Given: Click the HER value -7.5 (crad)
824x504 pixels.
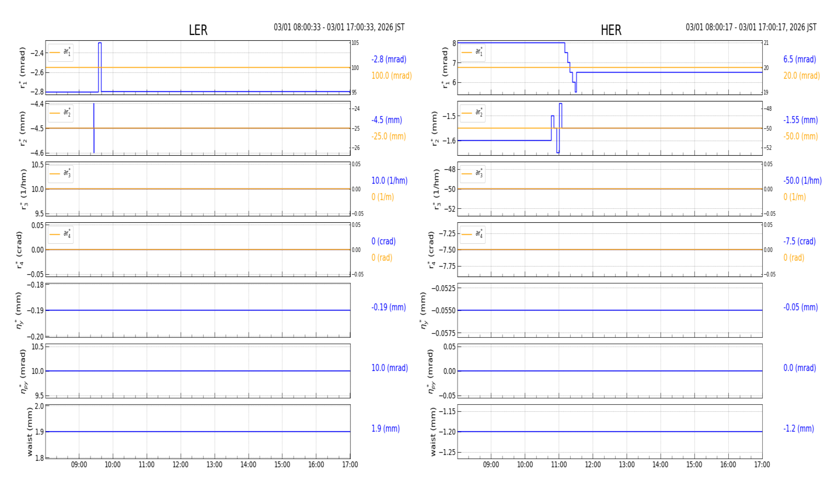Looking at the screenshot, I should 799,242.
